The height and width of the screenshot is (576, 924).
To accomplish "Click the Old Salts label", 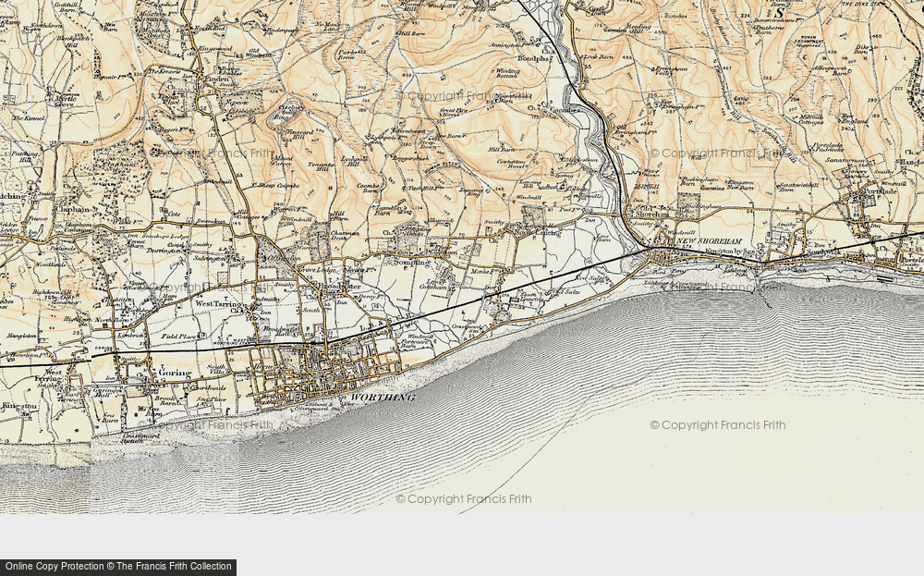I will click(x=565, y=292).
